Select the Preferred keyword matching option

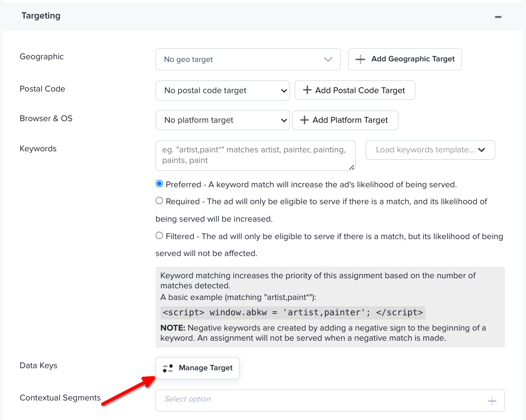coord(159,184)
